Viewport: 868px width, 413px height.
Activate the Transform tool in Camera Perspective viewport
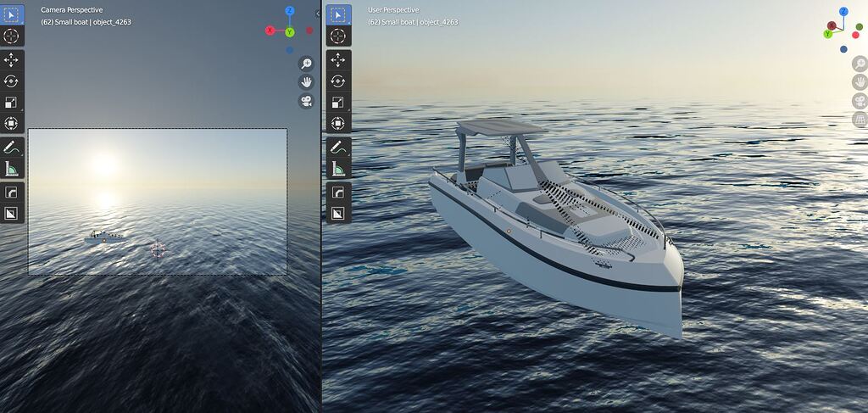(11, 124)
